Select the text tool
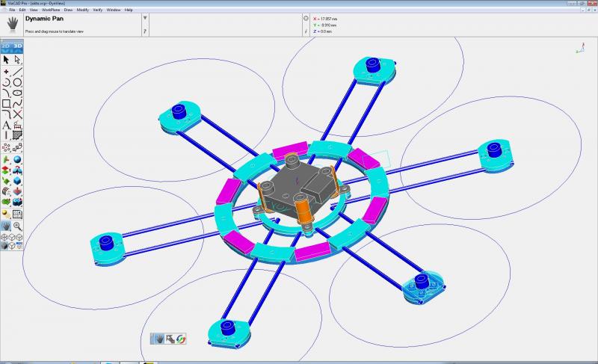The height and width of the screenshot is (364, 598). click(x=6, y=125)
